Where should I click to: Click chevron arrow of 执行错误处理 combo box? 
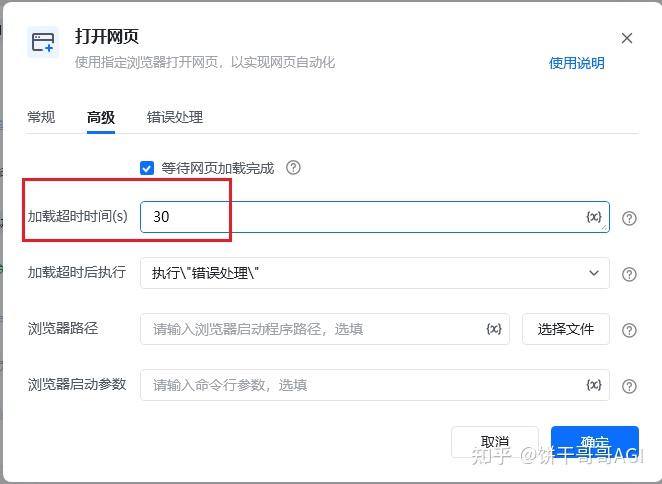[594, 273]
